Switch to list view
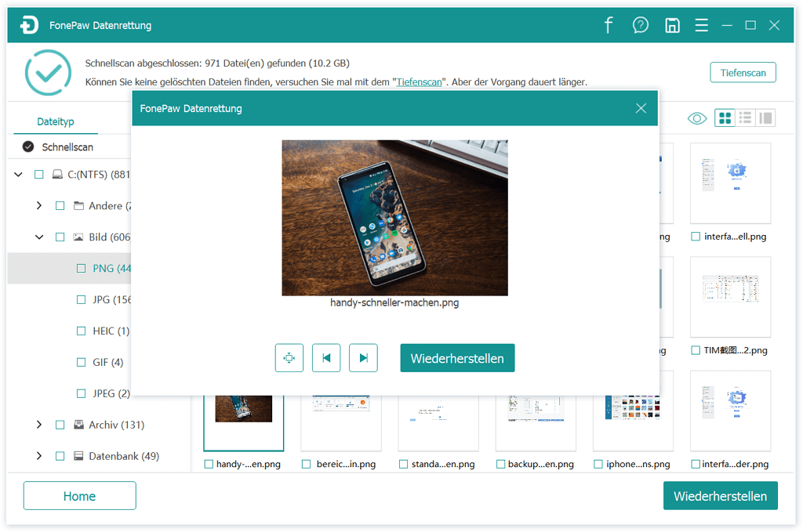Screen dimensions: 803x532 745,118
